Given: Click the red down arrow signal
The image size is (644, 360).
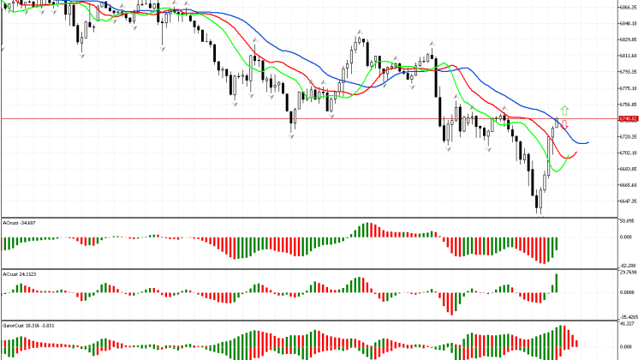Looking at the screenshot, I should pos(564,125).
